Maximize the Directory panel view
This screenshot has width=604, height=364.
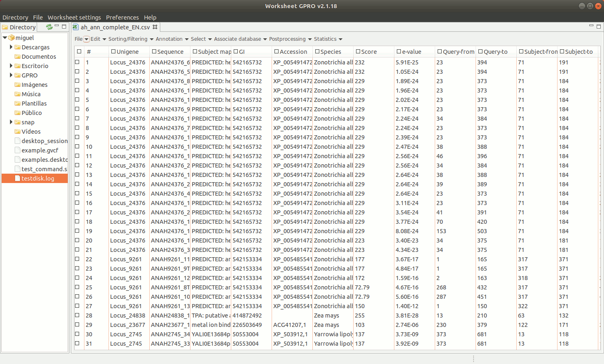coord(64,26)
